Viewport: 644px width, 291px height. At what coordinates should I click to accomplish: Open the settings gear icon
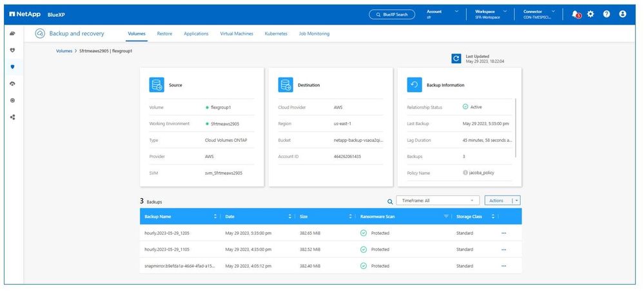click(x=590, y=14)
